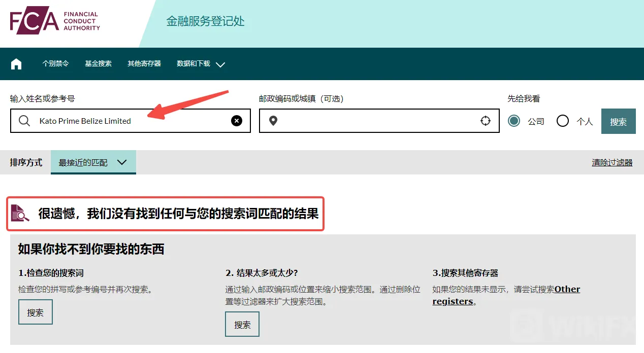The image size is (644, 353).
Task: Open the 个别禁令 menu item
Action: pos(55,64)
